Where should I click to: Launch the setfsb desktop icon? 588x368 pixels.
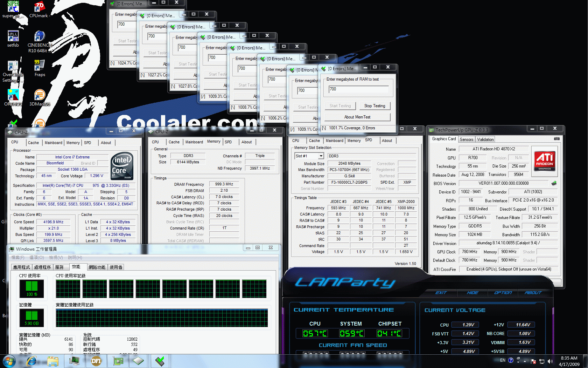point(13,39)
